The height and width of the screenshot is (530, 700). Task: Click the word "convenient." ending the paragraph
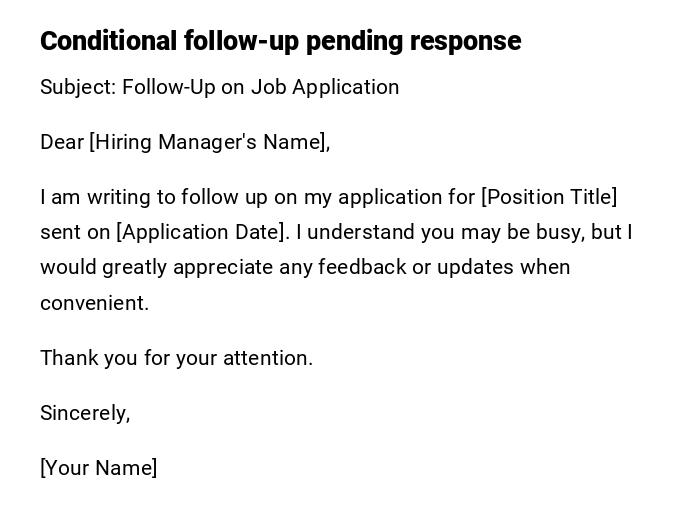94,303
